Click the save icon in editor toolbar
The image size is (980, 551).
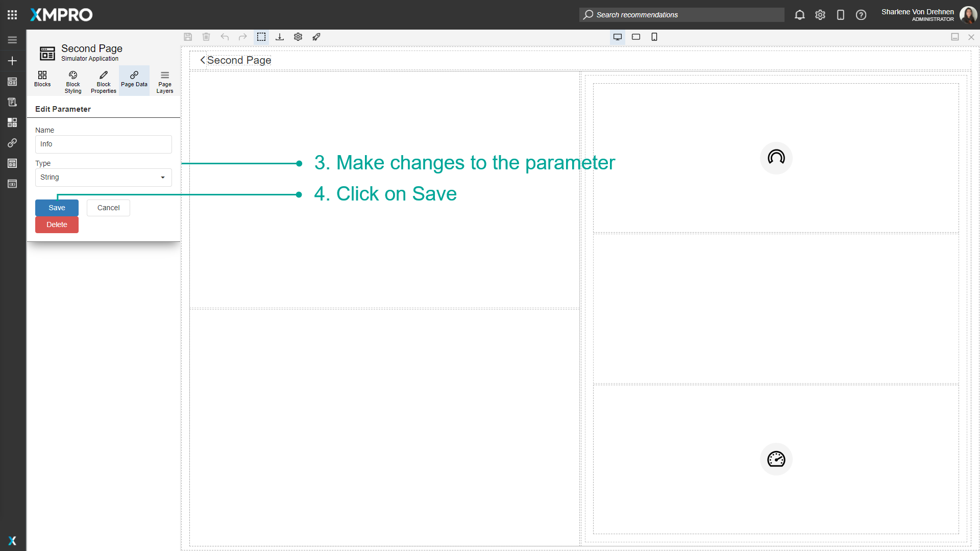click(188, 37)
